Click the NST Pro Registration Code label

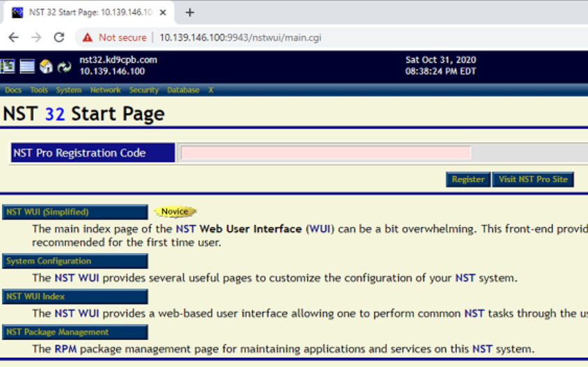tap(93, 153)
